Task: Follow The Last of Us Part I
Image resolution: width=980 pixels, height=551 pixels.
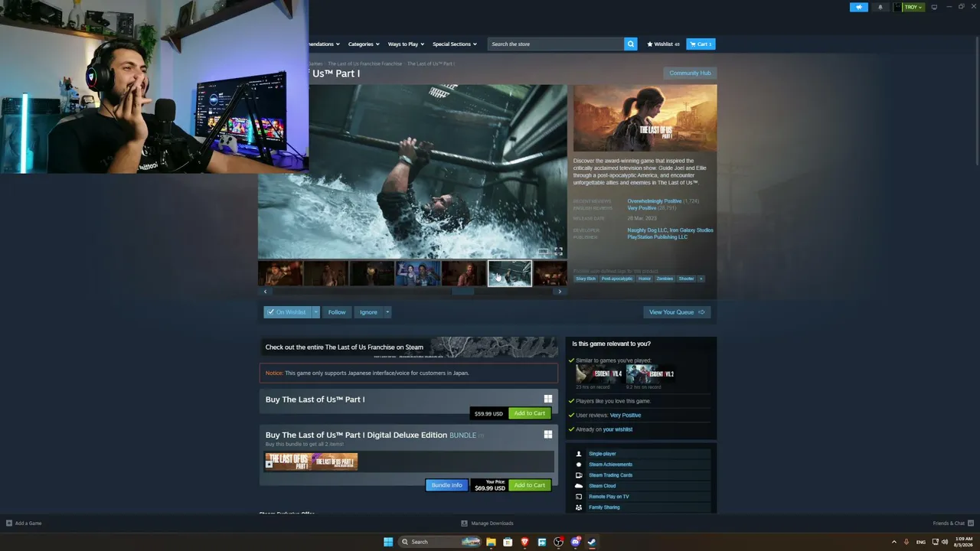Action: tap(337, 312)
